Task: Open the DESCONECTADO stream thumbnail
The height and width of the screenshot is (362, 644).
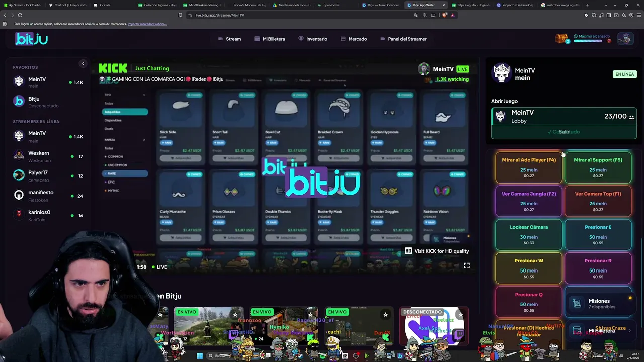Action: click(x=434, y=326)
